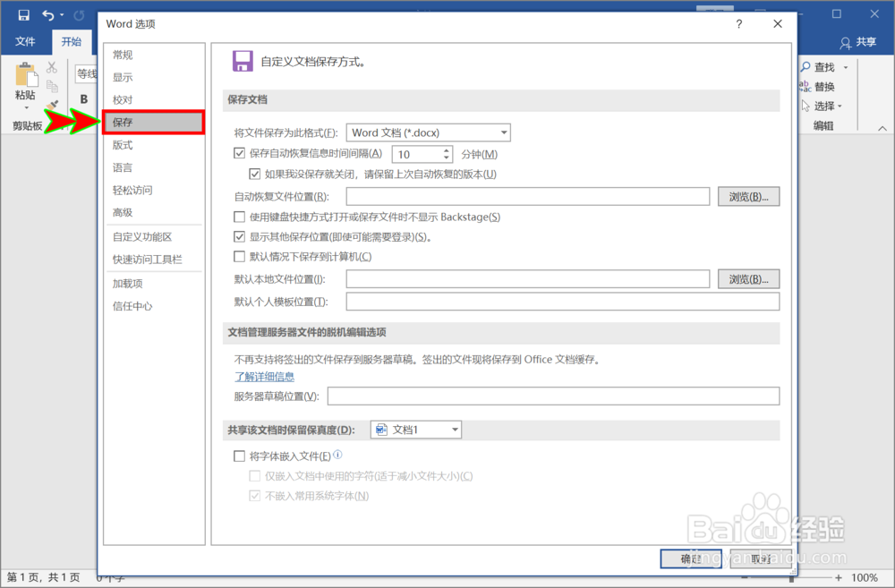Select Quick Access Toolbar category
Image resolution: width=895 pixels, height=588 pixels.
[154, 260]
